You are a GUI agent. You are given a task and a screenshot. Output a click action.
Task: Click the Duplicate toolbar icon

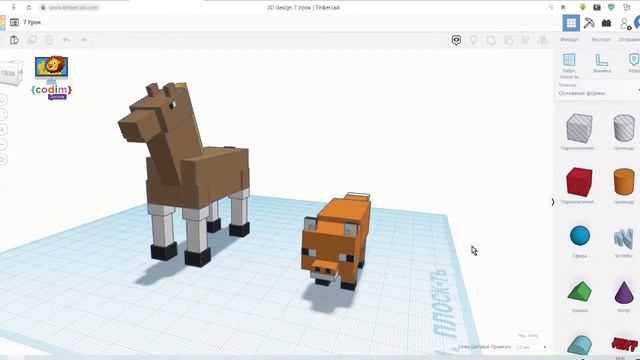[32, 40]
